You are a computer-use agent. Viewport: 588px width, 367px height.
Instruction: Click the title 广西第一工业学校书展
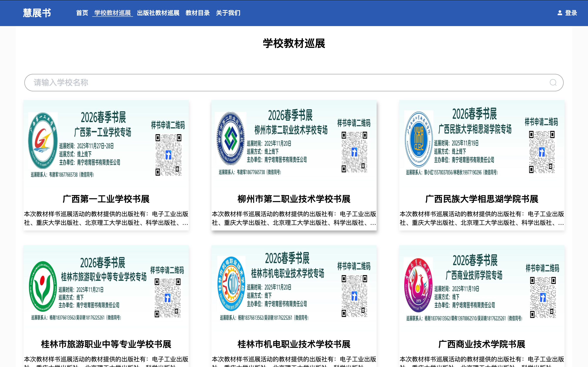tap(106, 199)
